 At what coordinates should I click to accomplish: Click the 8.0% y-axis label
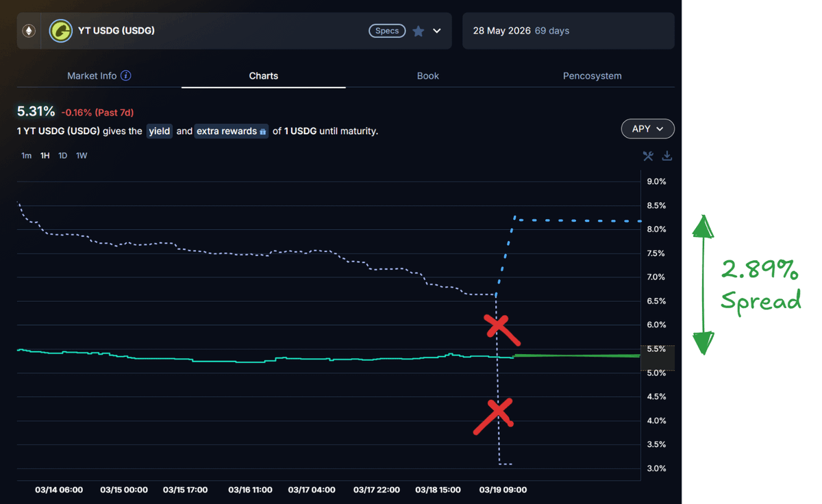pos(656,229)
